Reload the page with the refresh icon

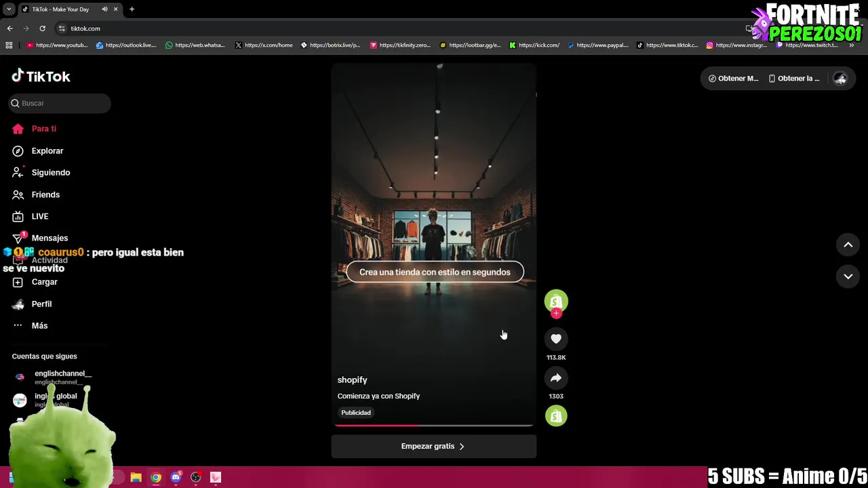point(42,28)
